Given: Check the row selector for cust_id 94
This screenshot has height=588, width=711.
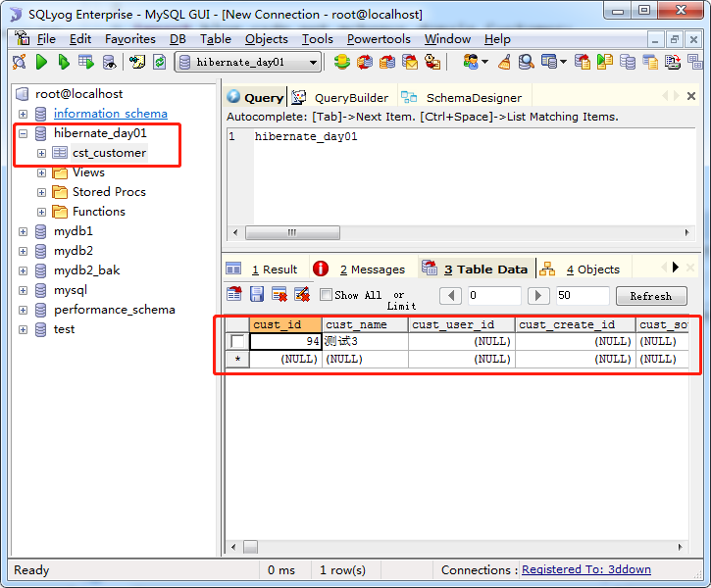Looking at the screenshot, I should tap(237, 341).
